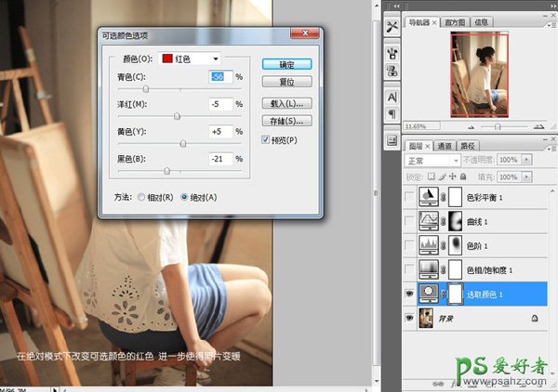Open the Paragraph panel icon
The height and width of the screenshot is (392, 558).
[392, 114]
